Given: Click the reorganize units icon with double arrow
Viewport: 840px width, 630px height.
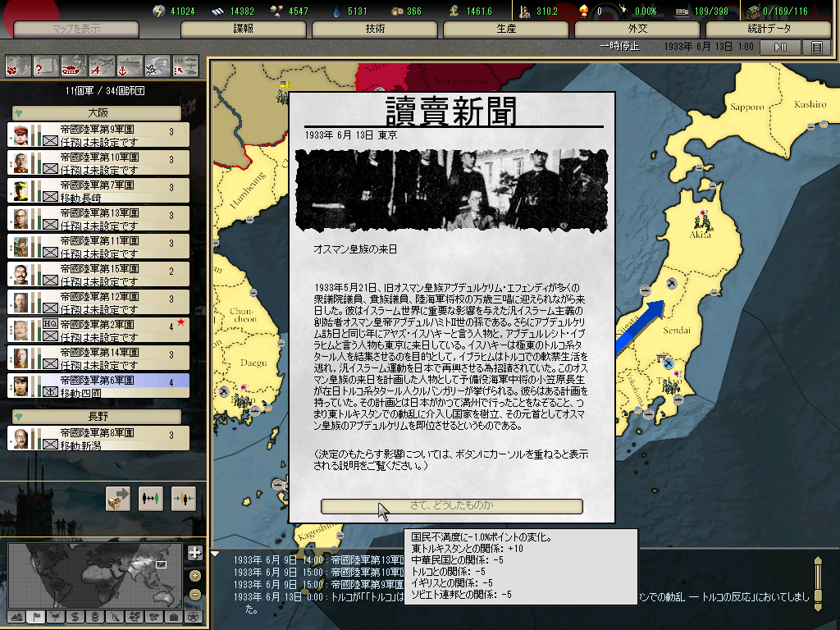Looking at the screenshot, I should 151,498.
